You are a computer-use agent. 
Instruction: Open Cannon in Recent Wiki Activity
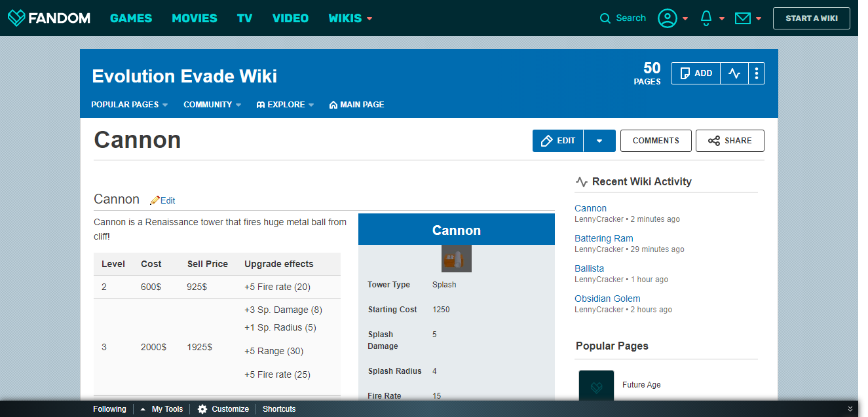[590, 208]
